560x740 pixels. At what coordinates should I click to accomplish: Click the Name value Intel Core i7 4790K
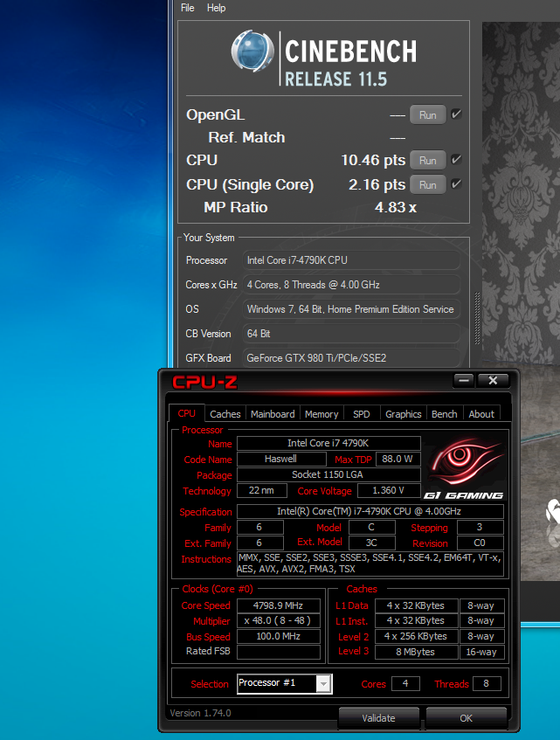328,443
